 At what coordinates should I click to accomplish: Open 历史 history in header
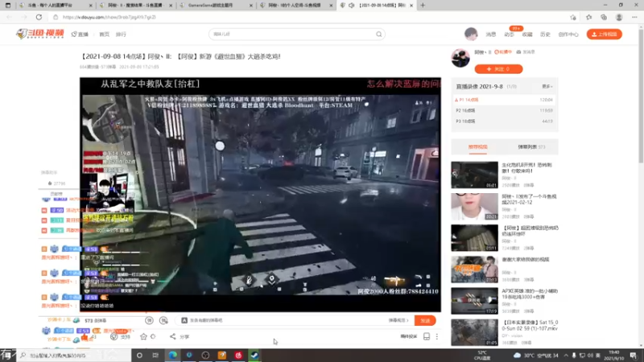[x=545, y=35]
